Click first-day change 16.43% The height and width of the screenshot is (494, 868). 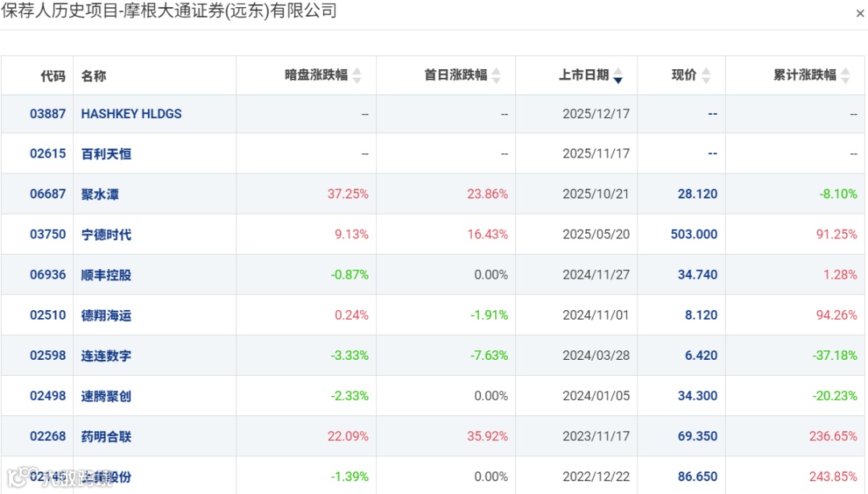(x=487, y=235)
